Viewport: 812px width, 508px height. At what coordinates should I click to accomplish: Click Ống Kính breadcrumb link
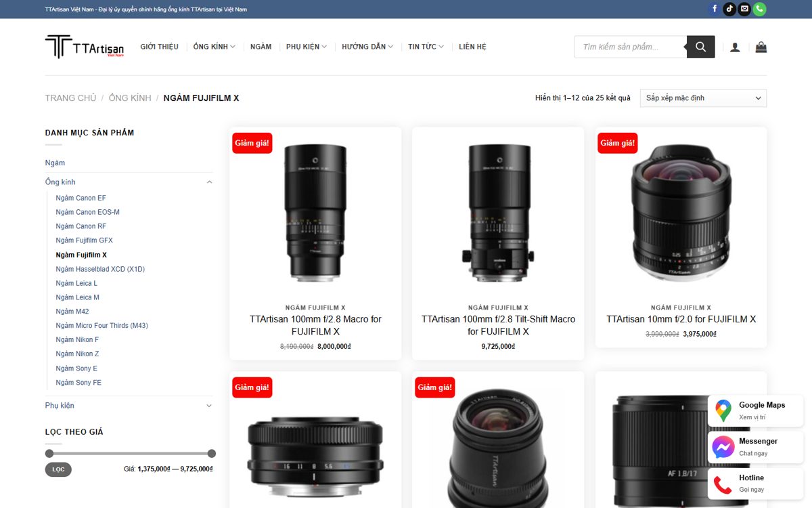click(130, 98)
